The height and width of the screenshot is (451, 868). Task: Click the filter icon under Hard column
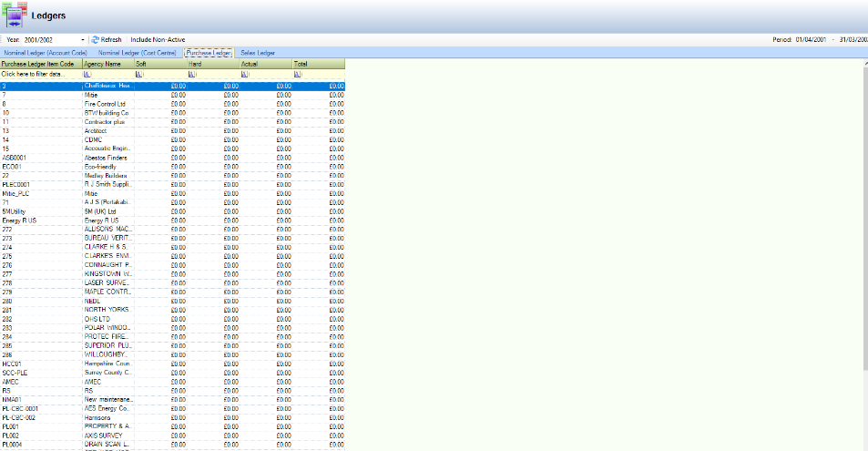[x=191, y=74]
